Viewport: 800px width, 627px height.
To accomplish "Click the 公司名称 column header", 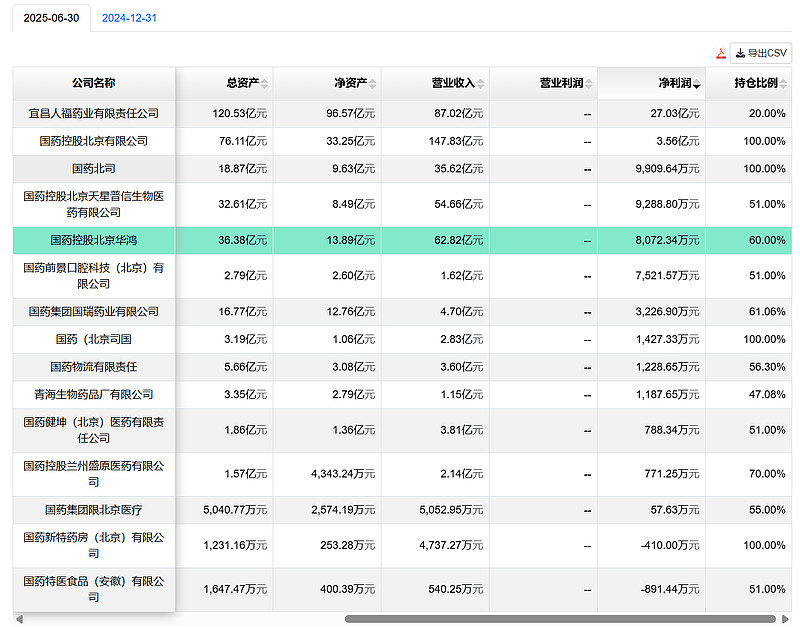I will (x=94, y=83).
